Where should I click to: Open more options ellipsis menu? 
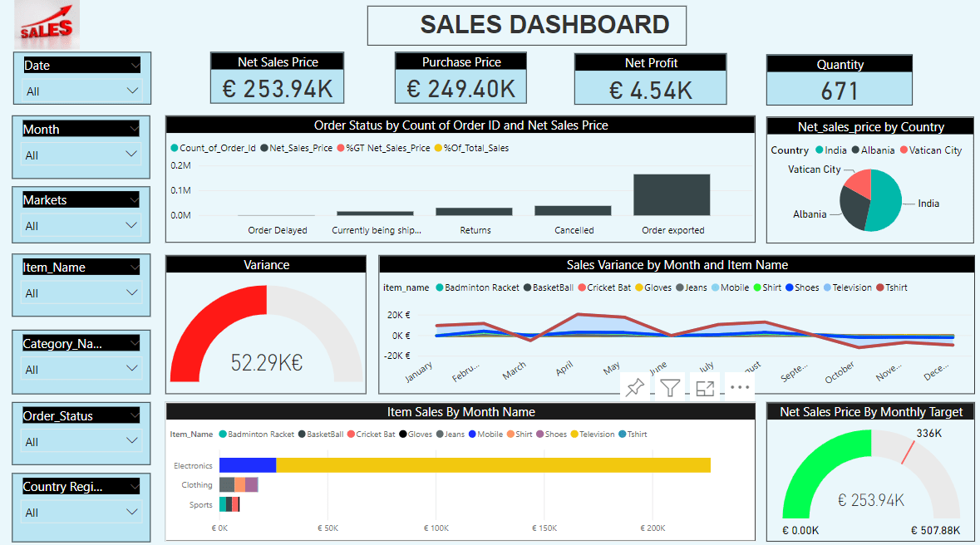tap(740, 387)
